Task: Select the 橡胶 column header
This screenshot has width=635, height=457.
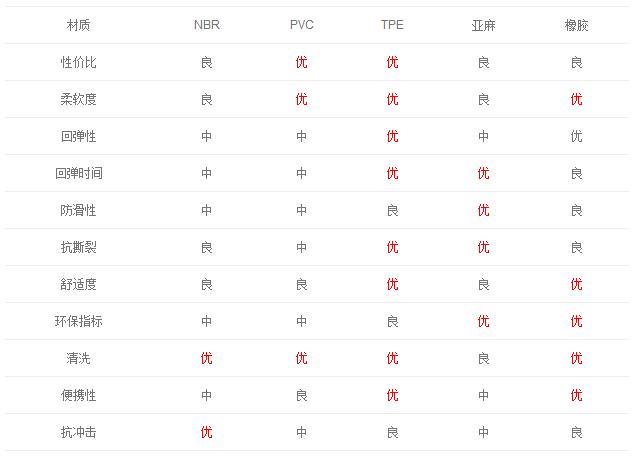Action: click(576, 25)
